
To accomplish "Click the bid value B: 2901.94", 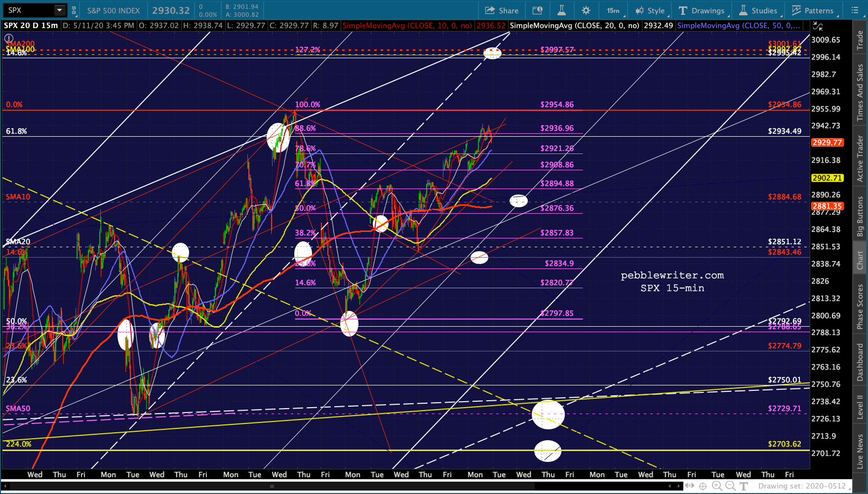I will point(242,7).
